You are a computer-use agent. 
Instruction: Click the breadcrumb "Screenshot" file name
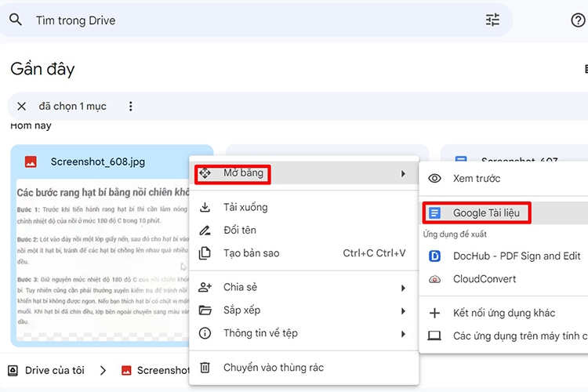click(163, 371)
